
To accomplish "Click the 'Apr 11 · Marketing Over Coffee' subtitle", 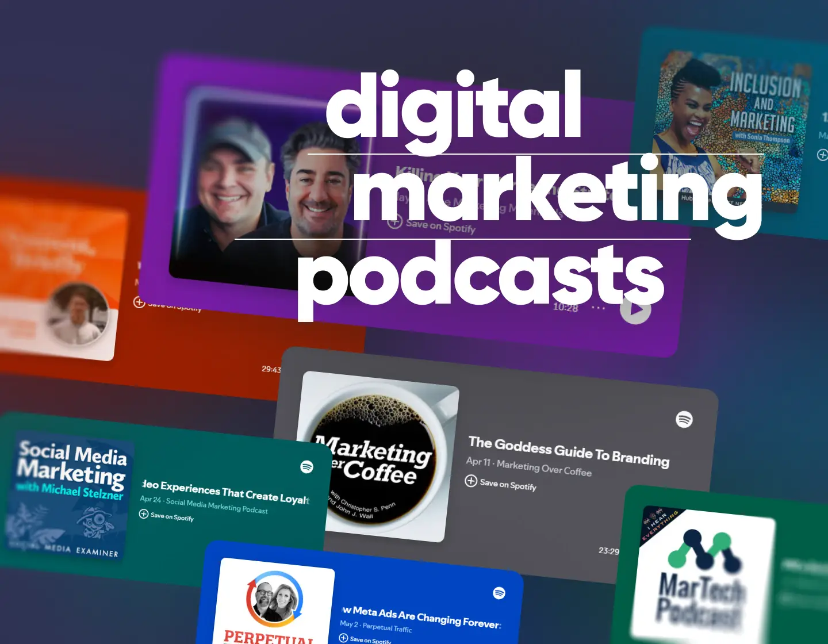I will click(528, 466).
